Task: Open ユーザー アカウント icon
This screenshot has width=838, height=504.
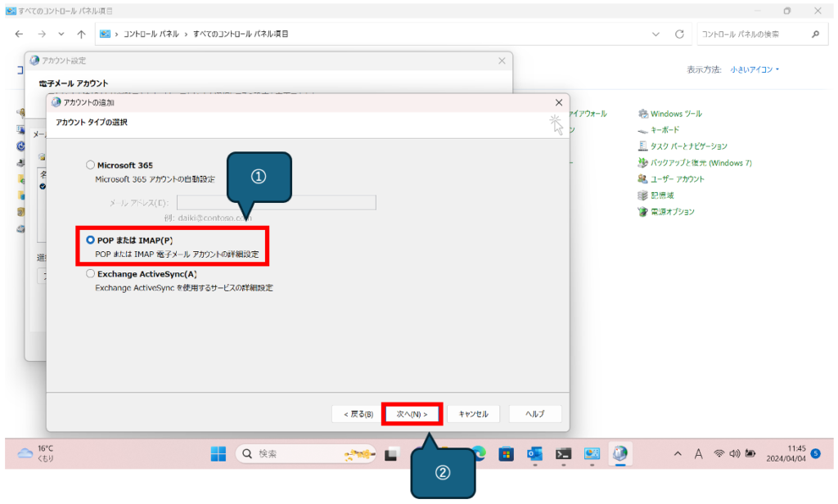Action: pyautogui.click(x=643, y=179)
